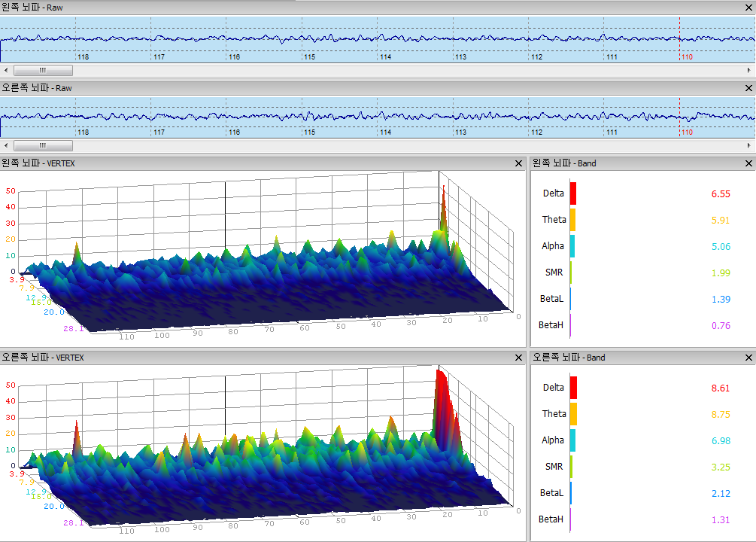The image size is (756, 542).
Task: Close the 오른쪽 뇌파 - Raw panel
Action: [748, 88]
